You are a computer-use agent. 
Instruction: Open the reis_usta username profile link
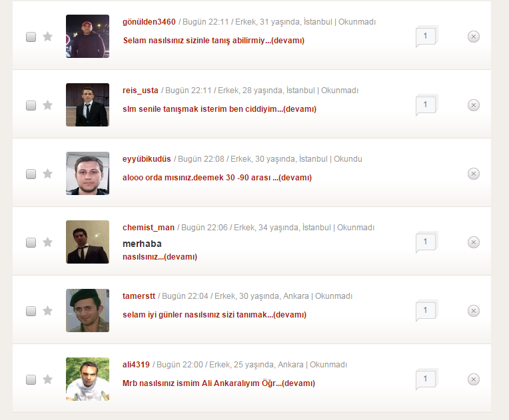(140, 90)
